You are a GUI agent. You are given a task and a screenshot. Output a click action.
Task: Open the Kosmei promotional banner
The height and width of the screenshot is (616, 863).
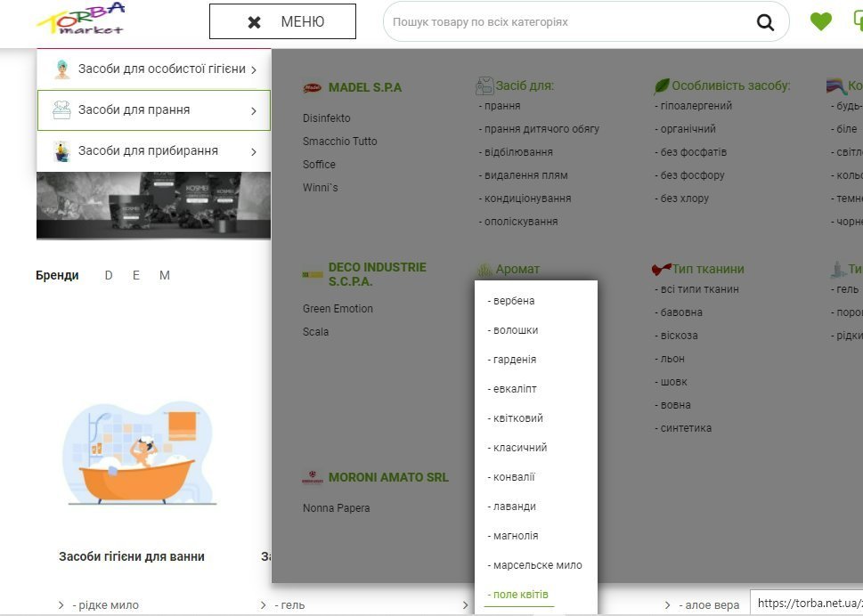tap(153, 206)
